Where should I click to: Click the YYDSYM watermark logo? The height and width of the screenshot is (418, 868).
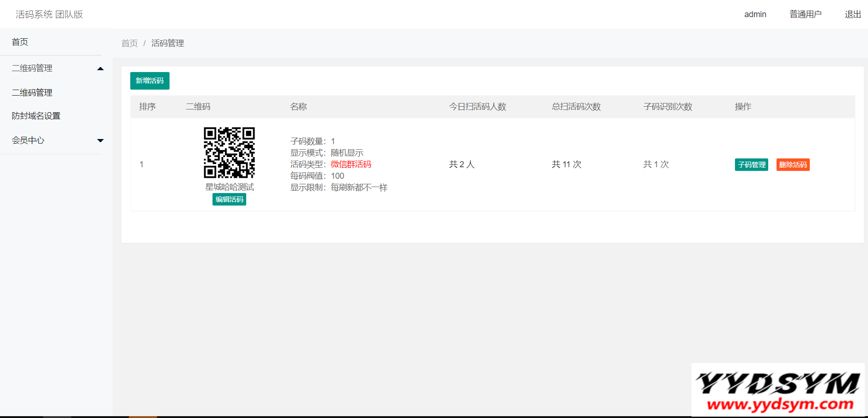pyautogui.click(x=778, y=390)
